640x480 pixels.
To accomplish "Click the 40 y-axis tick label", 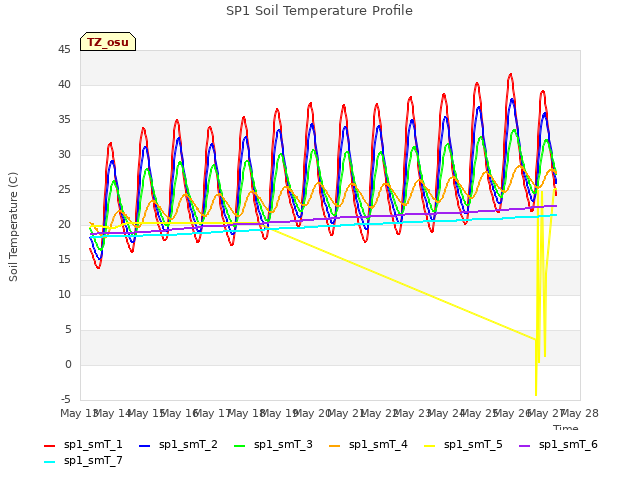I will (x=64, y=84).
